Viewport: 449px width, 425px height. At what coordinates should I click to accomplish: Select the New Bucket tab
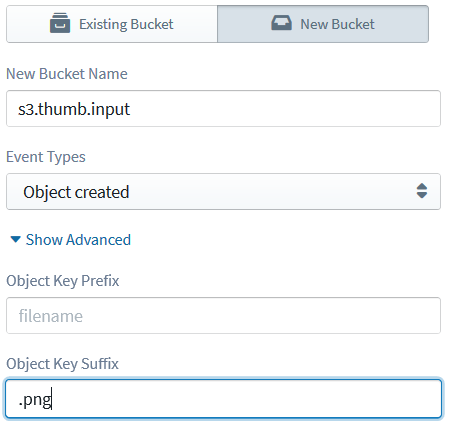click(323, 24)
